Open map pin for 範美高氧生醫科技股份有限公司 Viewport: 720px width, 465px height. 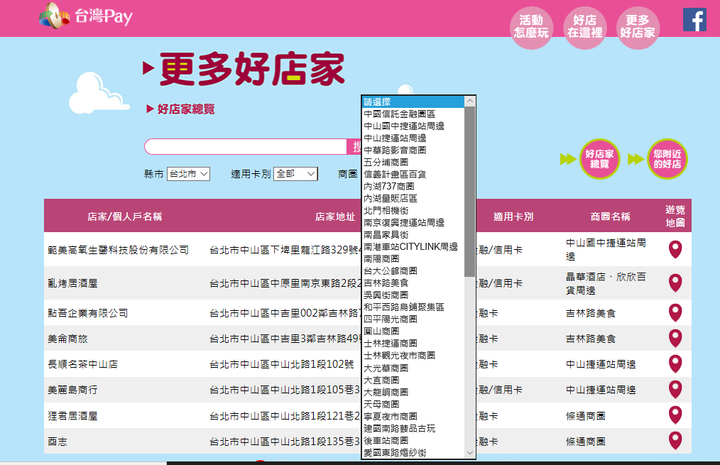(x=675, y=249)
